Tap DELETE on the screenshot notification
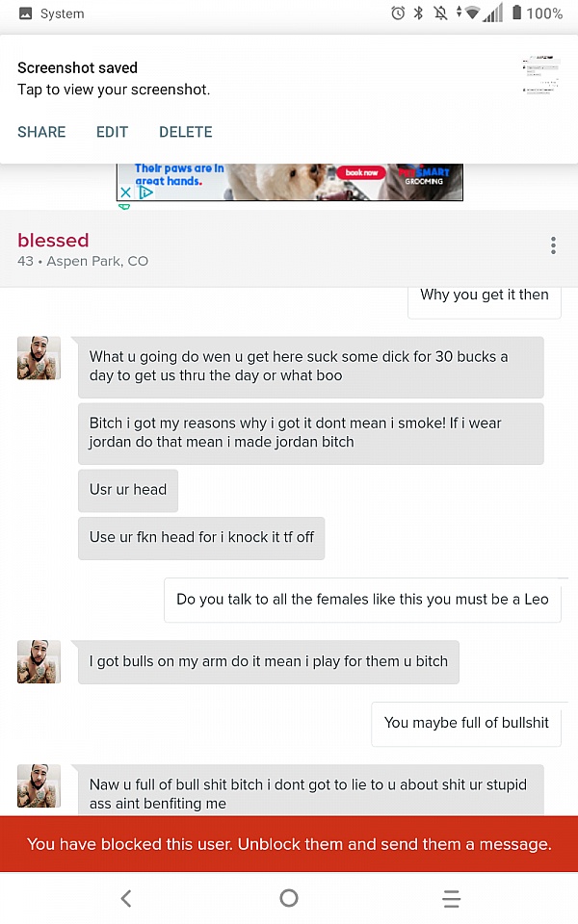Screen dimensions: 578x924 point(186,132)
